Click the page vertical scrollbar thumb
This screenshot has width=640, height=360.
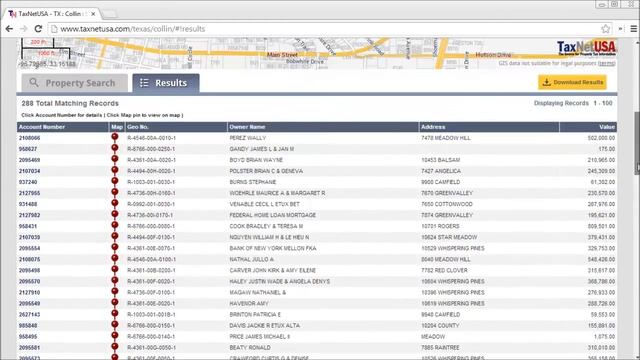[637, 143]
